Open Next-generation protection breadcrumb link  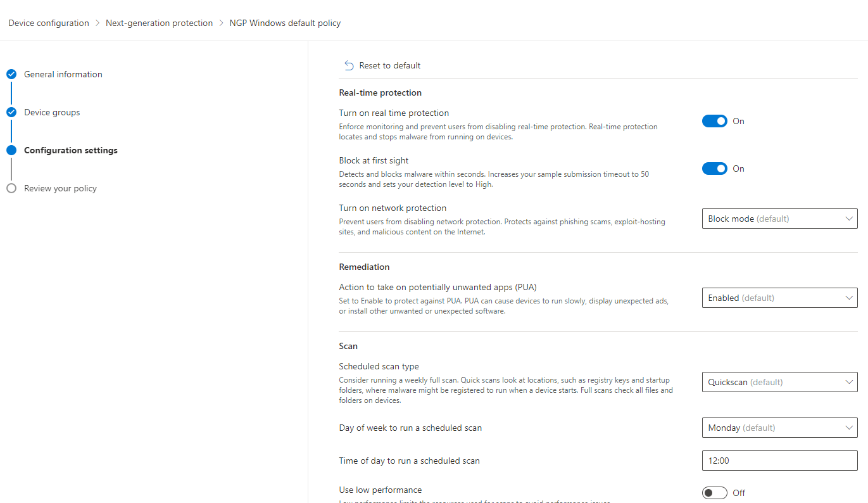pos(159,23)
